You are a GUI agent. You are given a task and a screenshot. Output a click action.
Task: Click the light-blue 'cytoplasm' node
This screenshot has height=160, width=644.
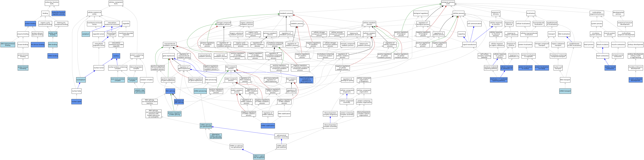click(x=86, y=34)
